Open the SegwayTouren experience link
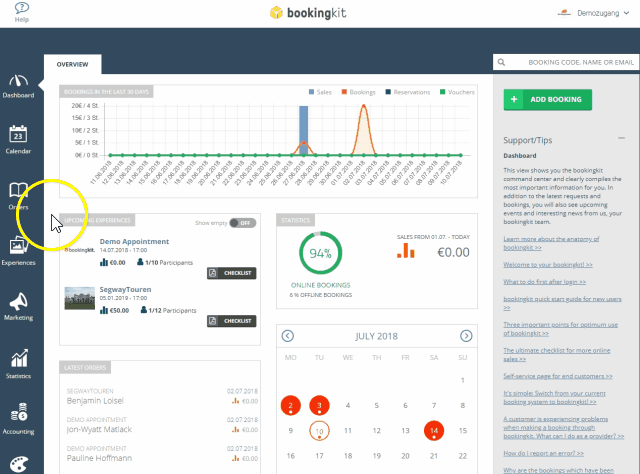This screenshot has height=474, width=640. [125, 289]
